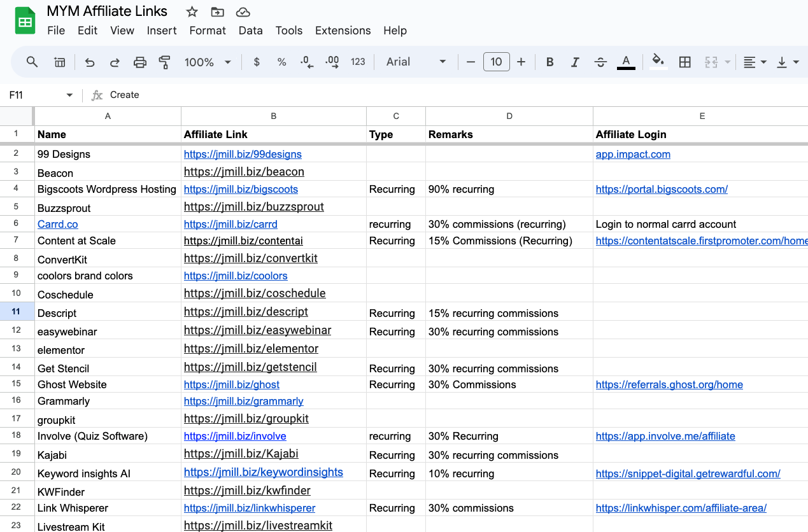Click the Percent format icon
The width and height of the screenshot is (808, 532).
(281, 62)
